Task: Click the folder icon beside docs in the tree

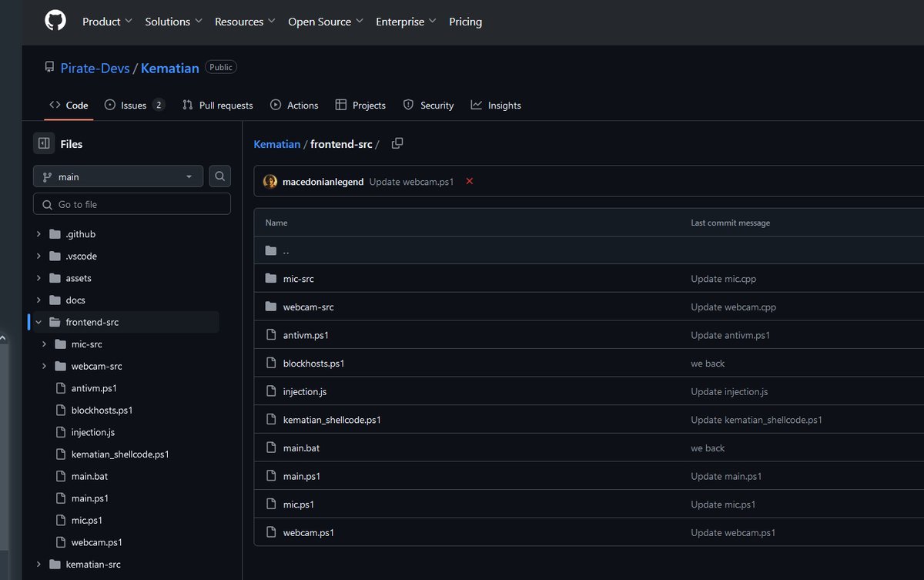Action: (55, 300)
